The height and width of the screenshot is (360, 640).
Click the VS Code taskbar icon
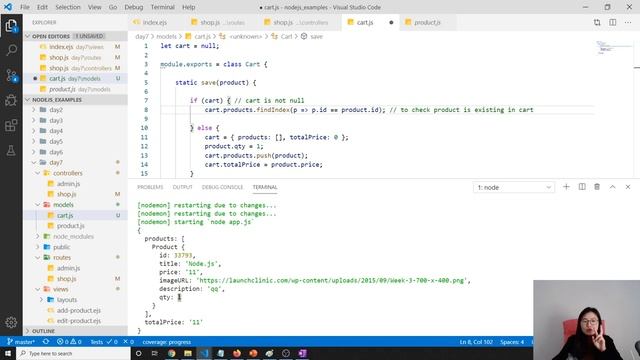pyautogui.click(x=204, y=353)
